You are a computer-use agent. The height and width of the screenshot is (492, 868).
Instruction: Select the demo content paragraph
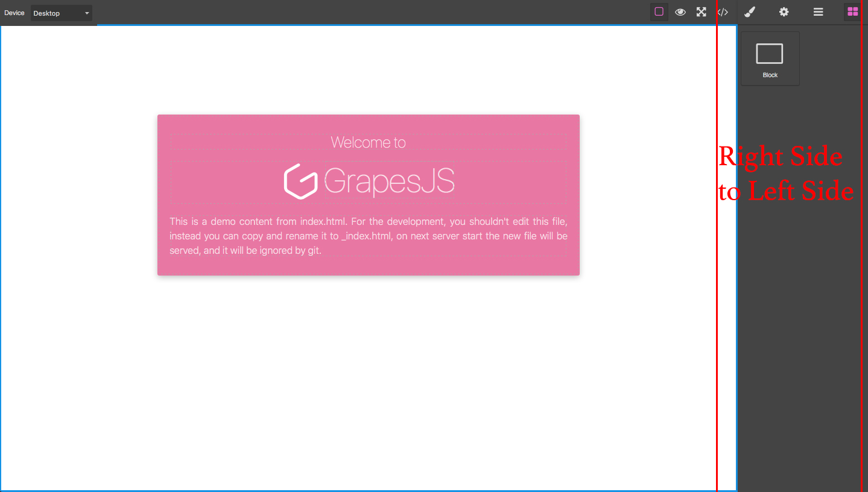369,236
